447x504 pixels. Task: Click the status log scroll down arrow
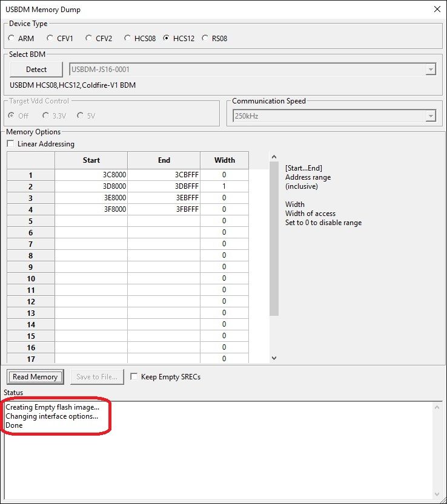437,494
